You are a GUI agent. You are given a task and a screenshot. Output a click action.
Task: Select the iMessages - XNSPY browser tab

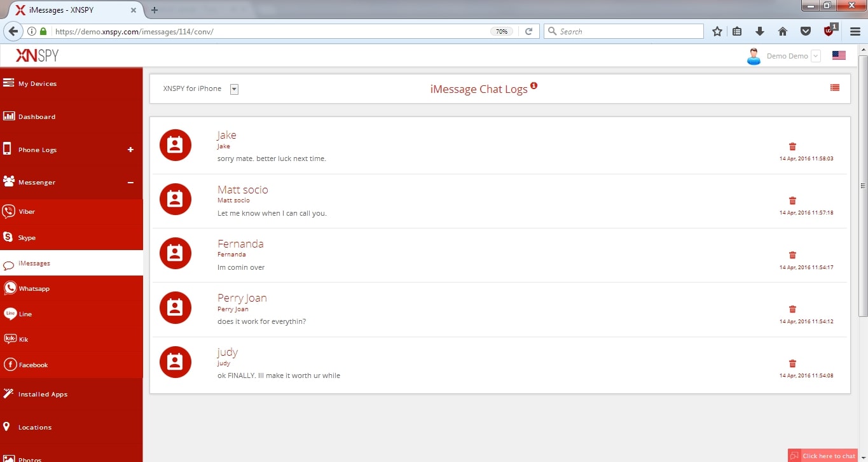[x=75, y=10]
